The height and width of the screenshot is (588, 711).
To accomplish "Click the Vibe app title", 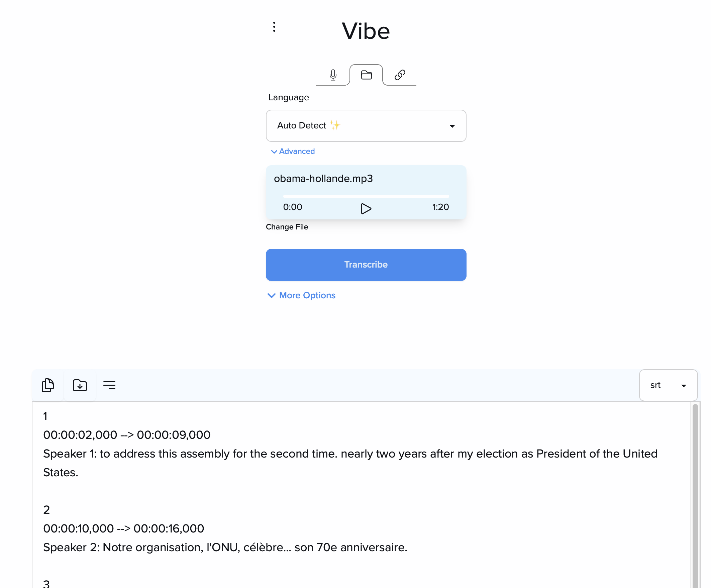I will [366, 31].
